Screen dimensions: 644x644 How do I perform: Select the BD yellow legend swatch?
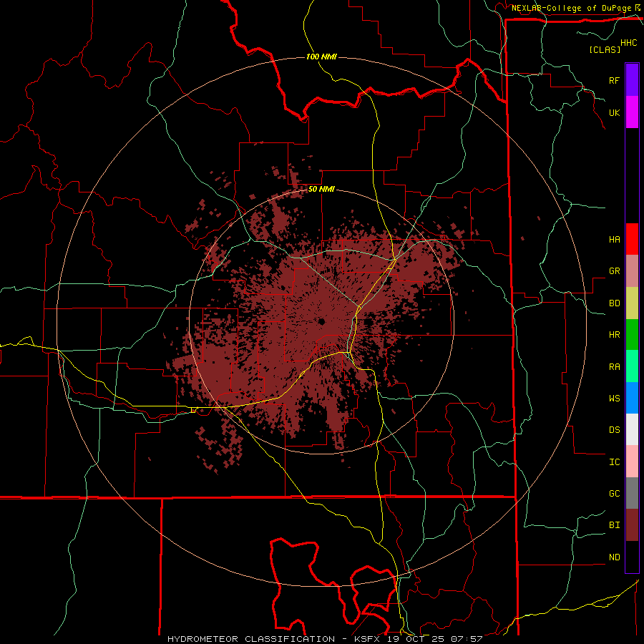[x=632, y=303]
